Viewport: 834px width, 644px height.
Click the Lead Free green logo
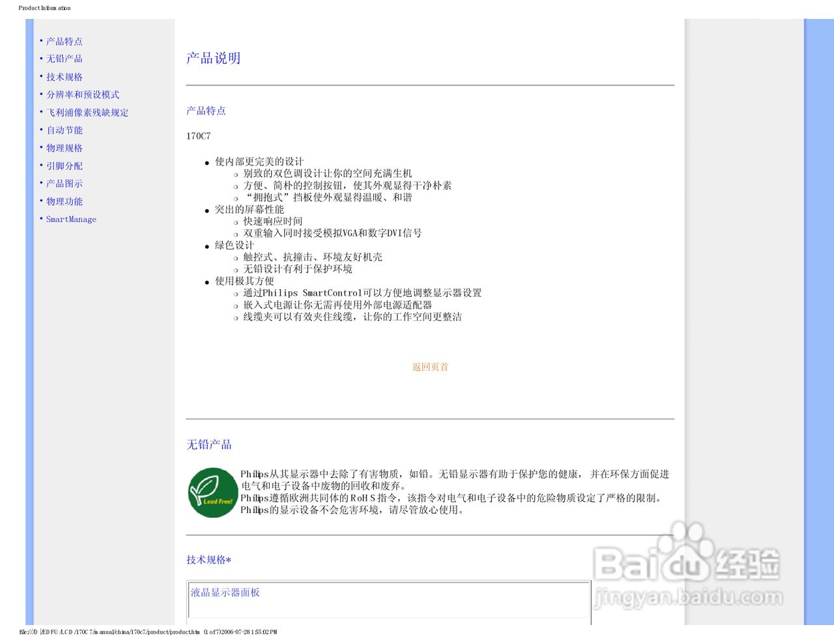212,492
